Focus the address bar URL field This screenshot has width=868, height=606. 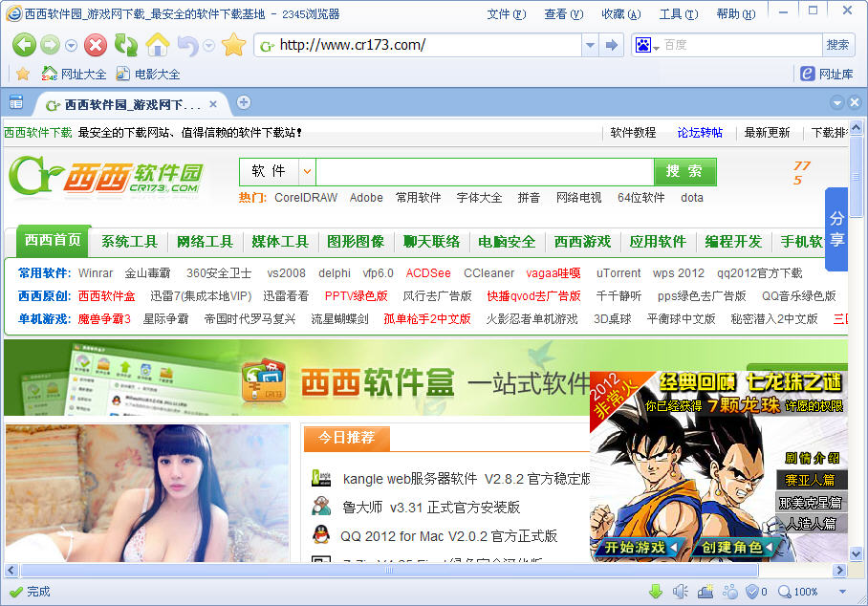pos(418,45)
